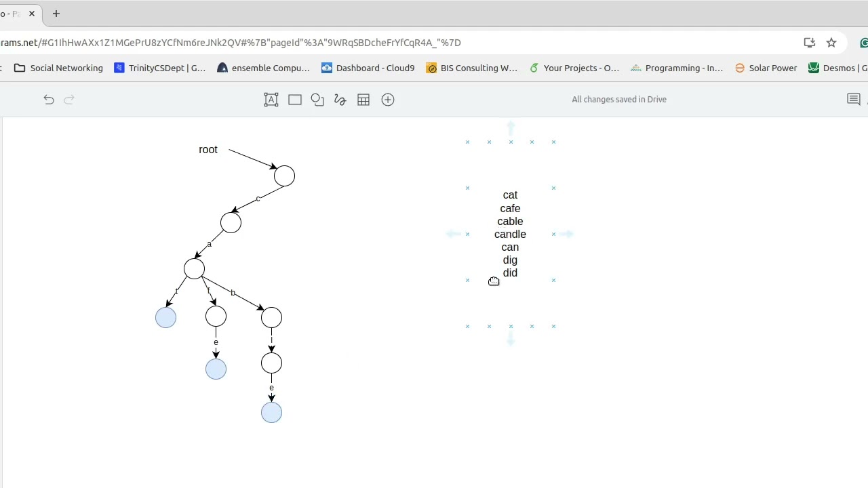Click the install app icon in address bar
The height and width of the screenshot is (488, 868).
click(x=810, y=43)
